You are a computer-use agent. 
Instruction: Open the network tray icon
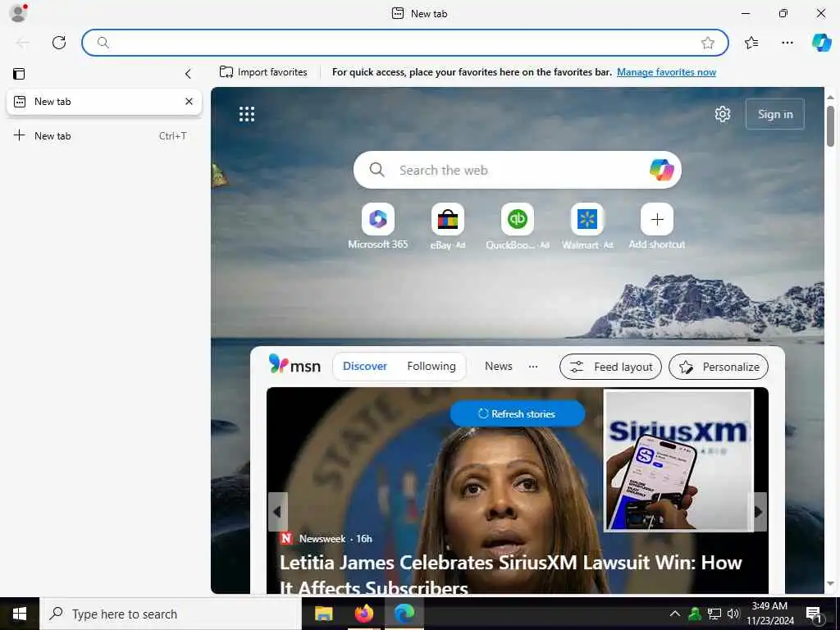pyautogui.click(x=714, y=614)
